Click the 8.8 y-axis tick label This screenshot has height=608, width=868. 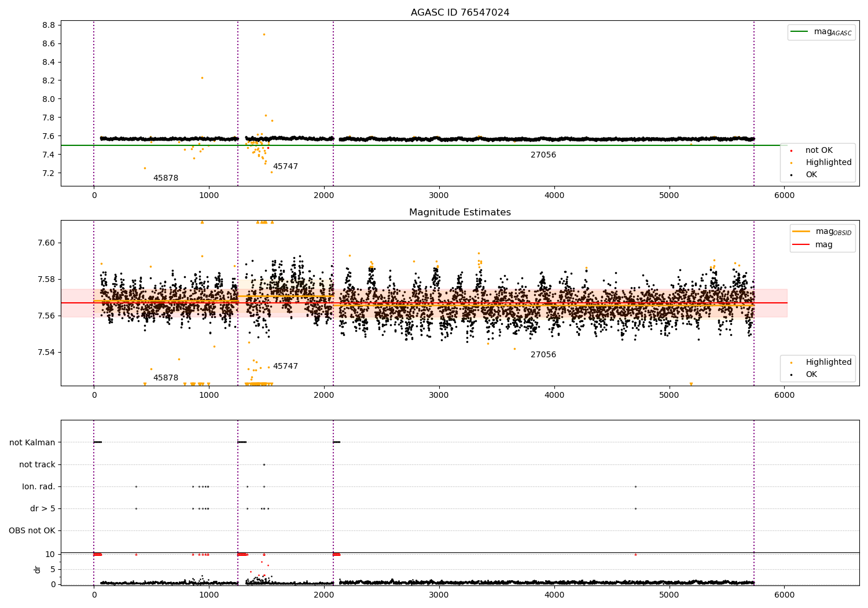coord(49,25)
